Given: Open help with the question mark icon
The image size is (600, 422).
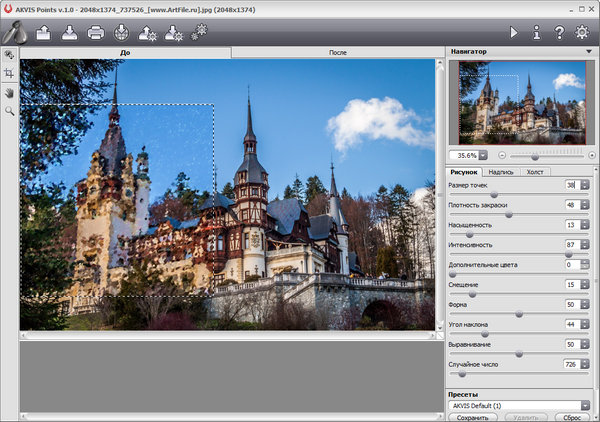Looking at the screenshot, I should pyautogui.click(x=559, y=33).
